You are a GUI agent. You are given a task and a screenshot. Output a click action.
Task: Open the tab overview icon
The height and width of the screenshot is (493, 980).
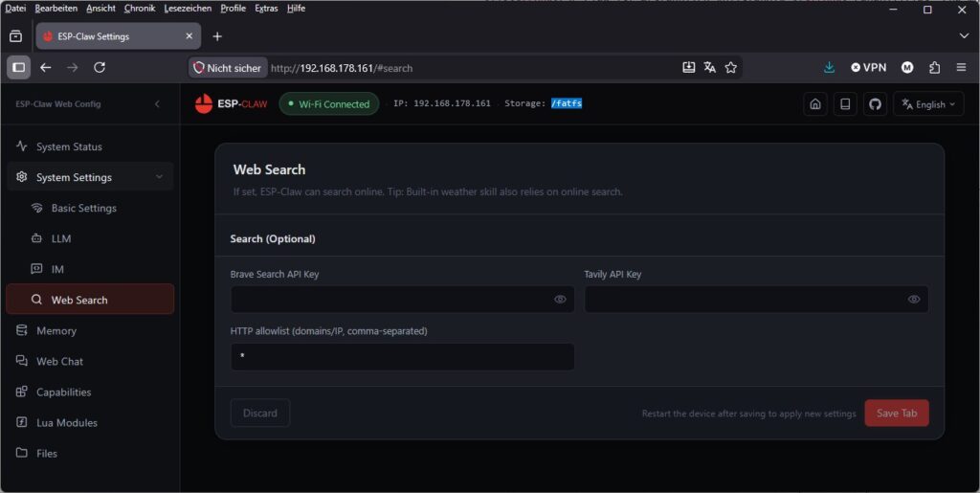pos(15,36)
